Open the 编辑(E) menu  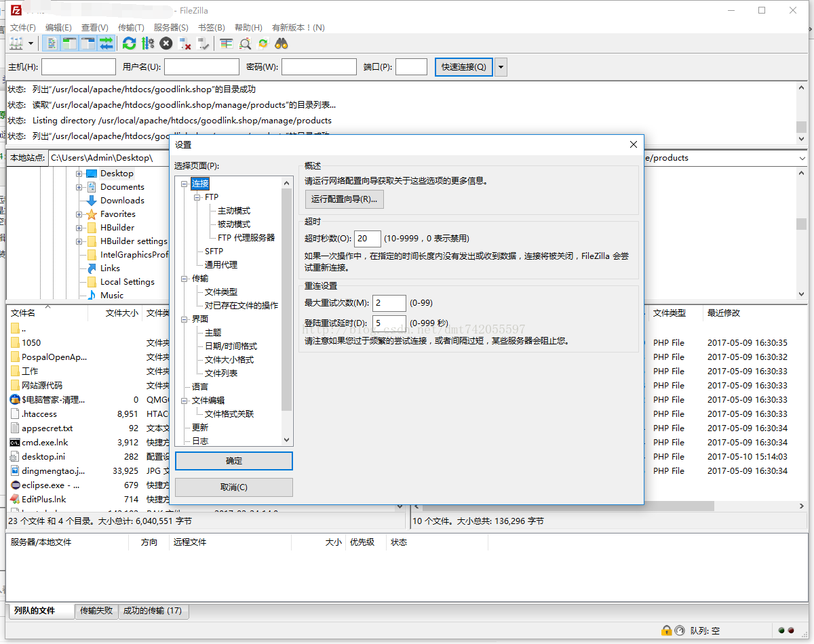58,28
